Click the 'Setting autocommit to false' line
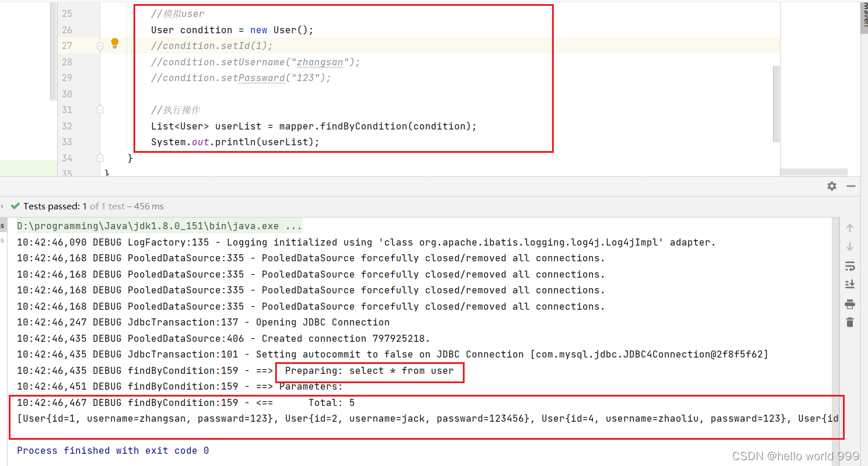Viewport: 868px width, 466px height. [392, 354]
